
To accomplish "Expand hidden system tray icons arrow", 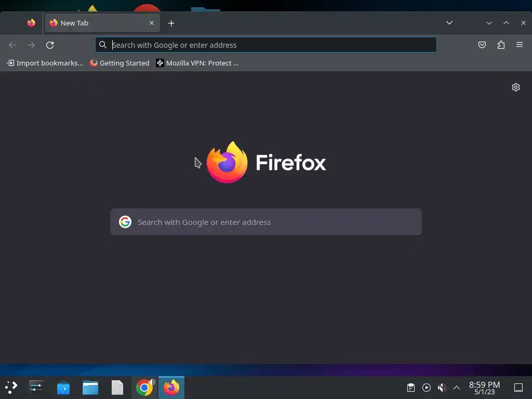I will [x=457, y=388].
